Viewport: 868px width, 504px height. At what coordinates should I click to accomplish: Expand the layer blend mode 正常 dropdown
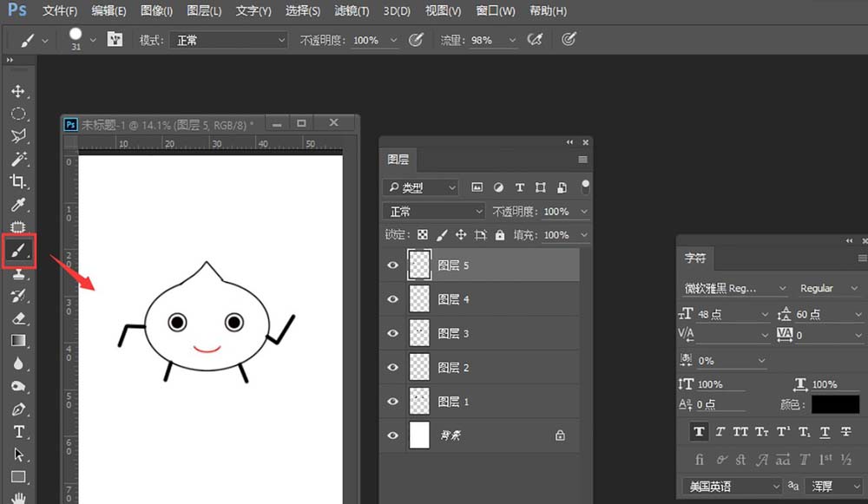(x=436, y=212)
